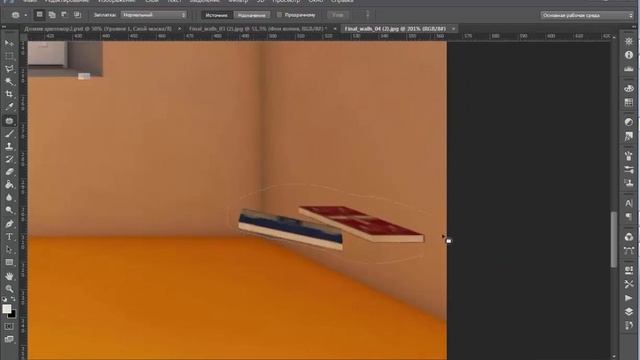Toggle Quick Mask mode
The height and width of the screenshot is (360, 640).
(9, 327)
